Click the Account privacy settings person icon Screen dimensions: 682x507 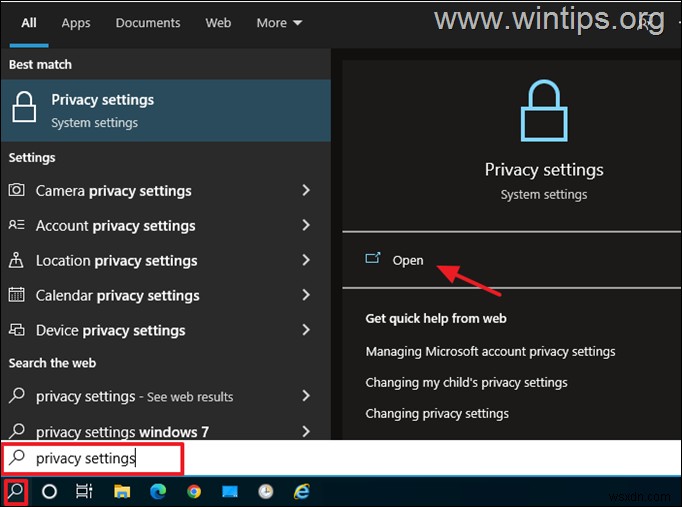tap(17, 225)
